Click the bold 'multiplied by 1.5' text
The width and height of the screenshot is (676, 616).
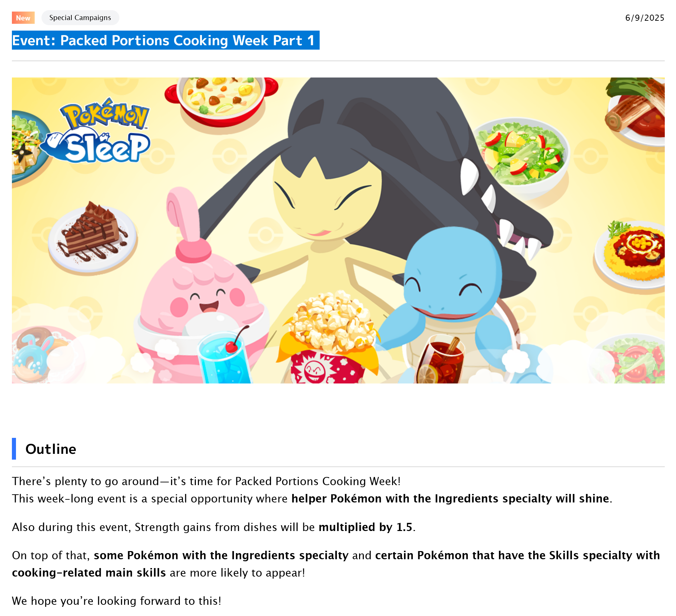(365, 527)
